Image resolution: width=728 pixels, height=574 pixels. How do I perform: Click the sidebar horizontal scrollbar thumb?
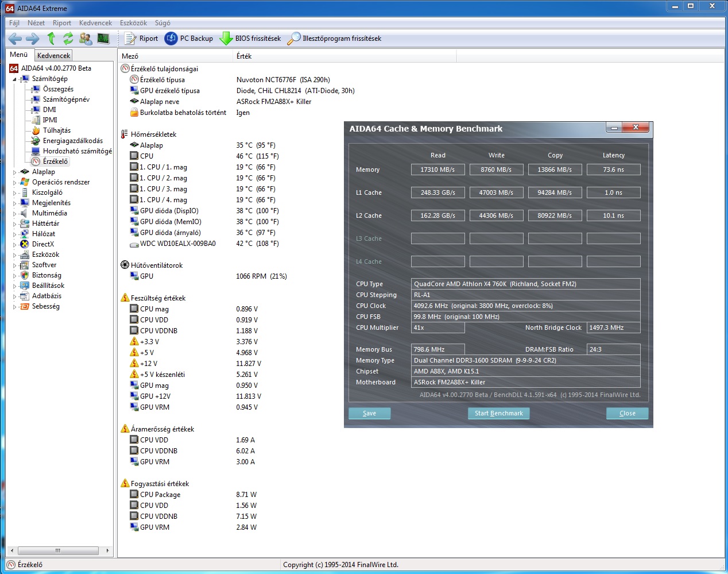point(57,550)
